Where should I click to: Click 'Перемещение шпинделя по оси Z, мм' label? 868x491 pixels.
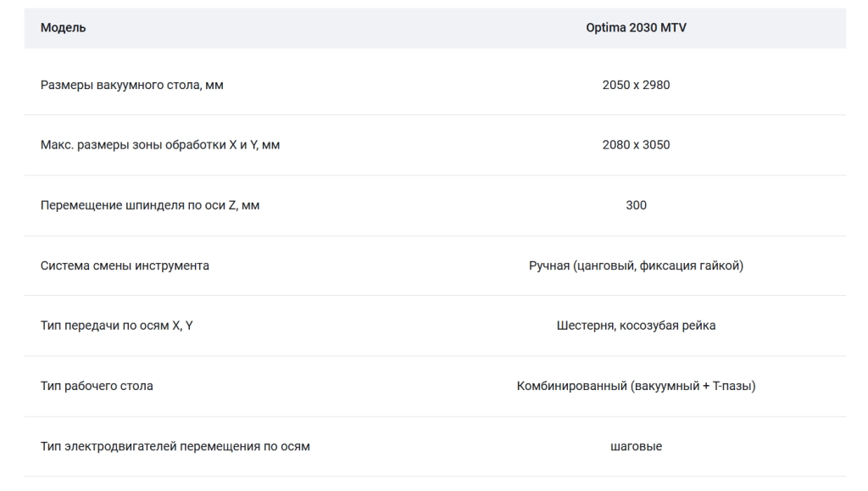coord(150,205)
